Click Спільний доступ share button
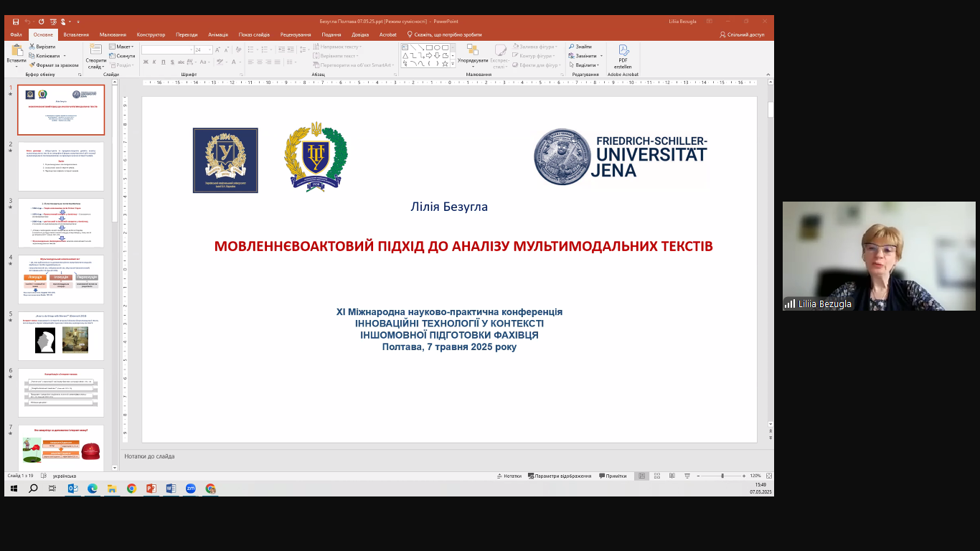 pos(743,34)
